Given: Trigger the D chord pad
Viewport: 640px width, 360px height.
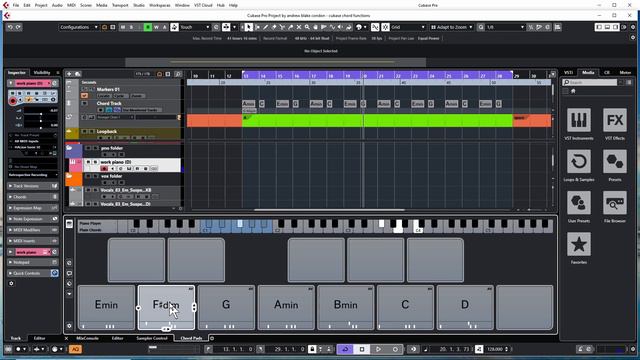Looking at the screenshot, I should click(x=465, y=307).
